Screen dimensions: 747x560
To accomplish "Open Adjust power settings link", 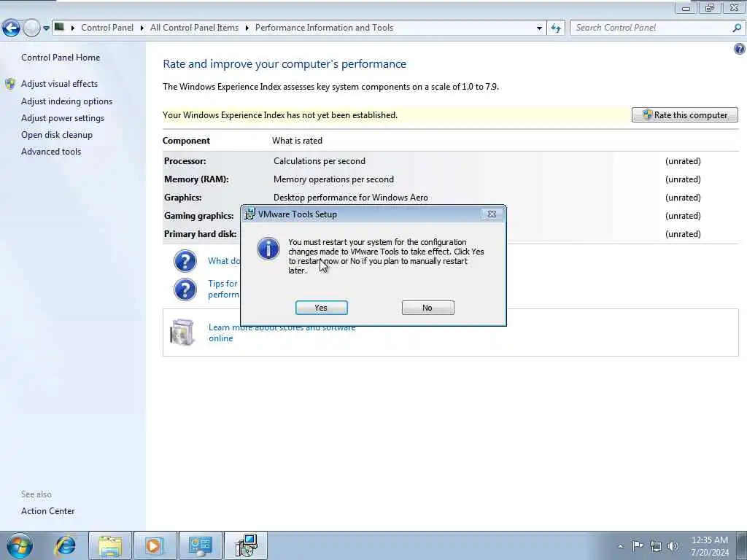I will 63,117.
